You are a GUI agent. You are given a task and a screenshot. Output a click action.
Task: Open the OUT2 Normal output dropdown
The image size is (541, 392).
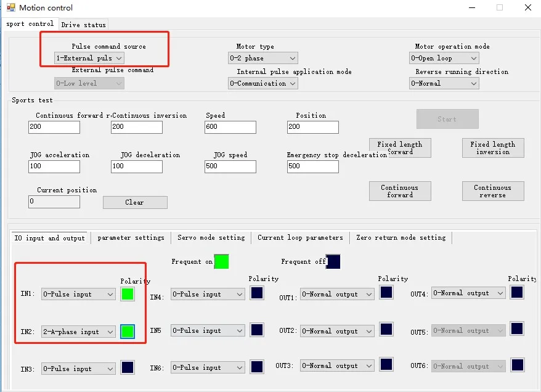(x=337, y=331)
